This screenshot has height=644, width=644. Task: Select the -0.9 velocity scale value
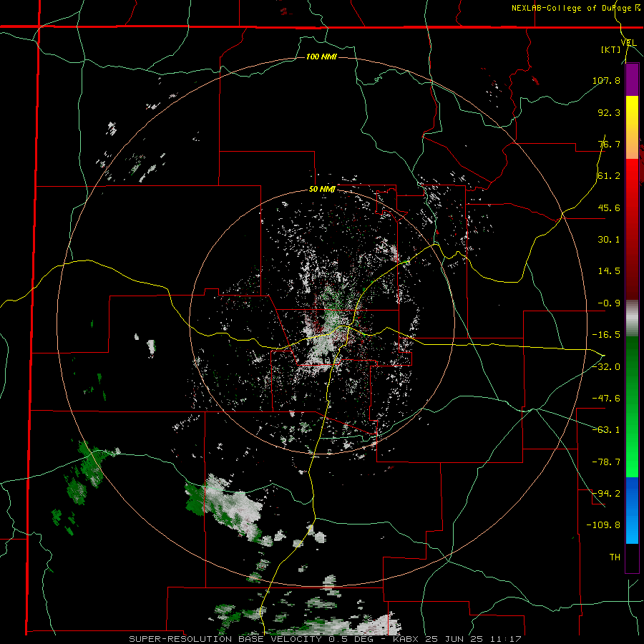click(x=609, y=303)
